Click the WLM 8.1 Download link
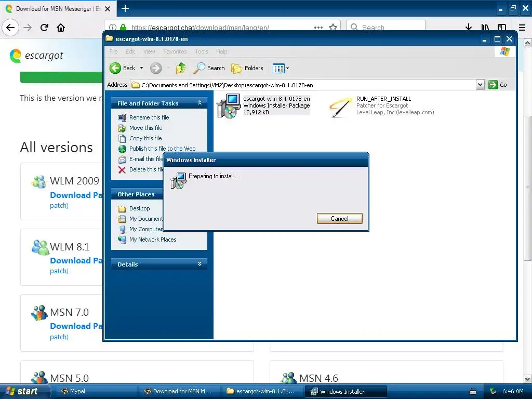 point(76,261)
